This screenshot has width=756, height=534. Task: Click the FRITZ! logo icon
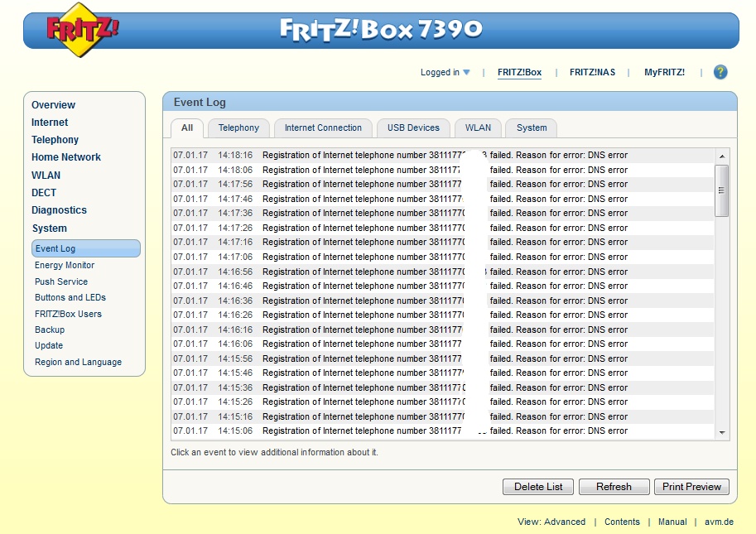[83, 30]
